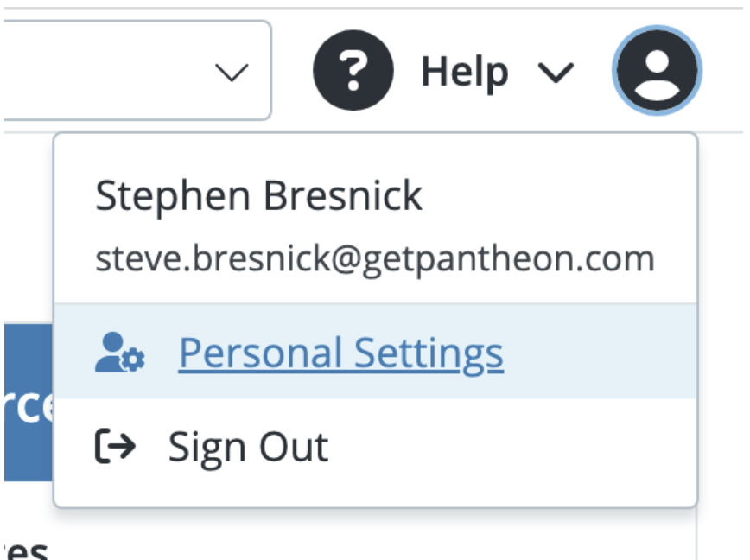Open the user account avatar icon
The height and width of the screenshot is (560, 750).
point(657,73)
